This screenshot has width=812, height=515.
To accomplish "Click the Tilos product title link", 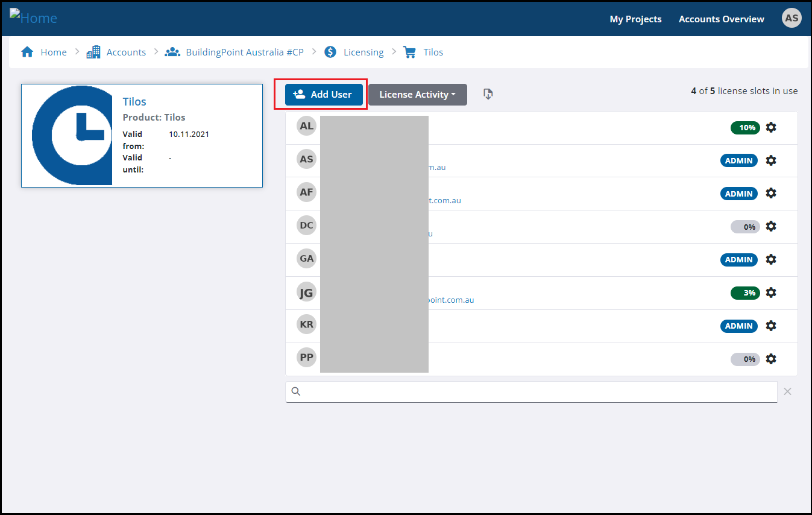I will [134, 102].
